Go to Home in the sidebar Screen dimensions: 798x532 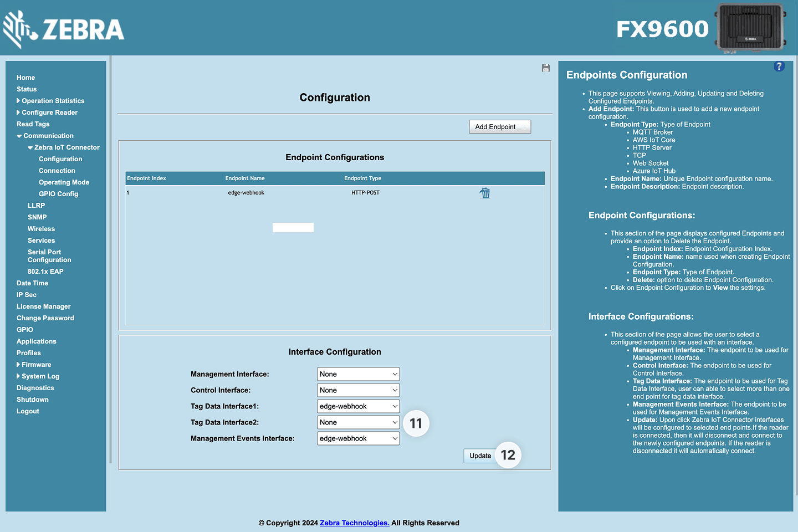coord(25,78)
